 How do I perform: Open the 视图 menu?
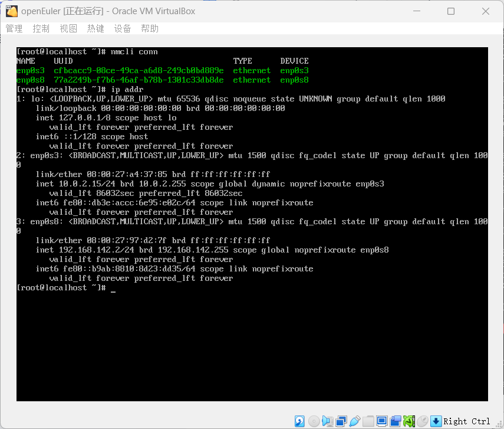tap(68, 28)
